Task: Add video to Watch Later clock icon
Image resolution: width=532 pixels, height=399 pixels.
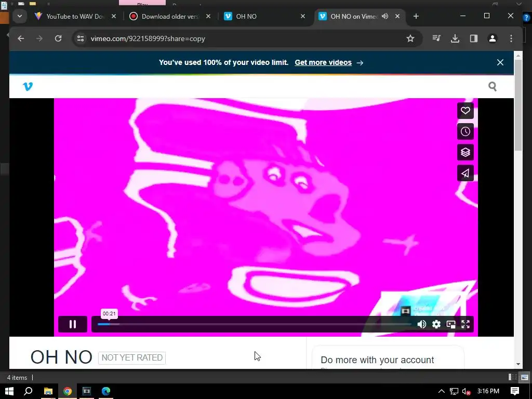Action: (465, 131)
